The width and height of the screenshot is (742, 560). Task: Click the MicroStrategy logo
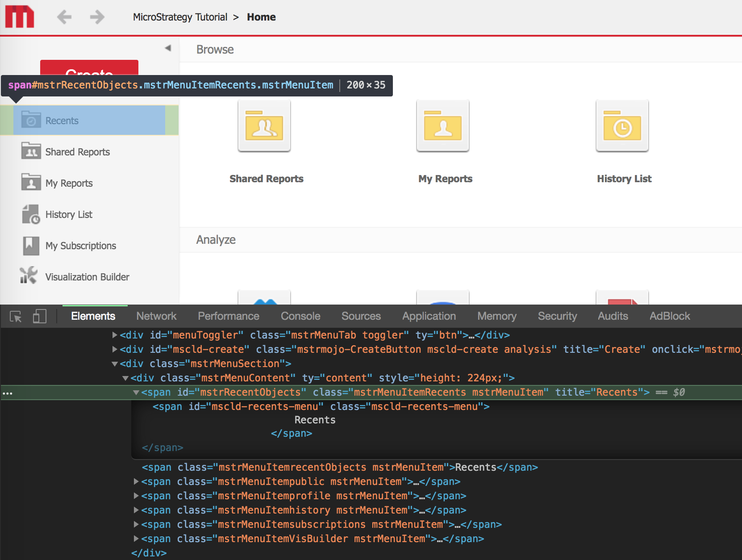pyautogui.click(x=20, y=17)
